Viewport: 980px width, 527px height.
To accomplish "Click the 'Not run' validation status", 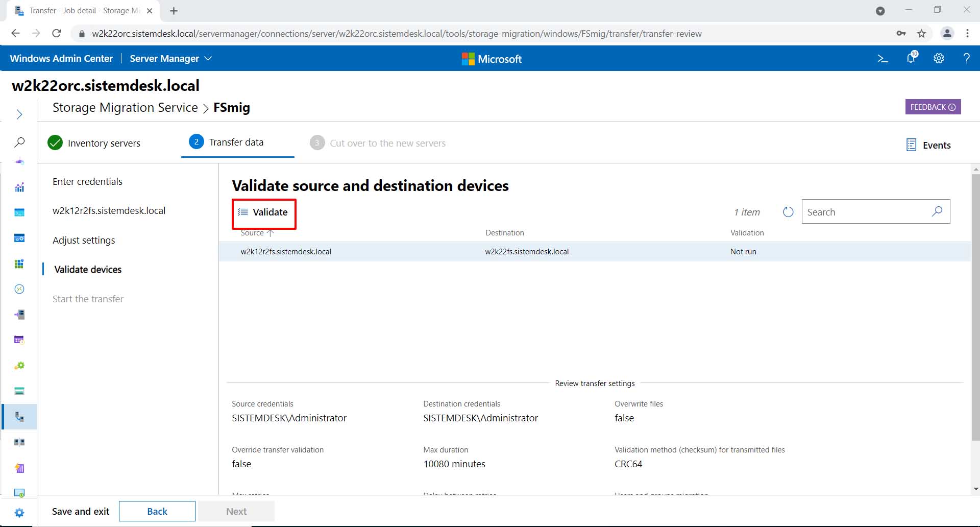I will tap(743, 252).
